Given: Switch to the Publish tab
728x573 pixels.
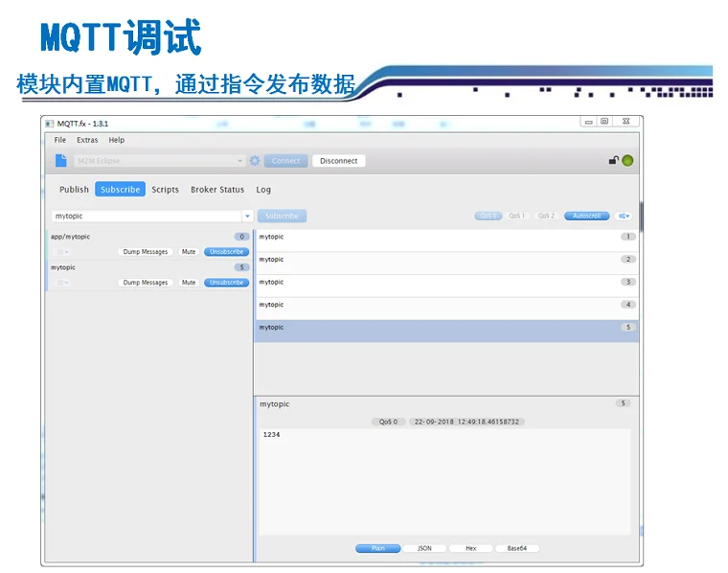Looking at the screenshot, I should [74, 190].
